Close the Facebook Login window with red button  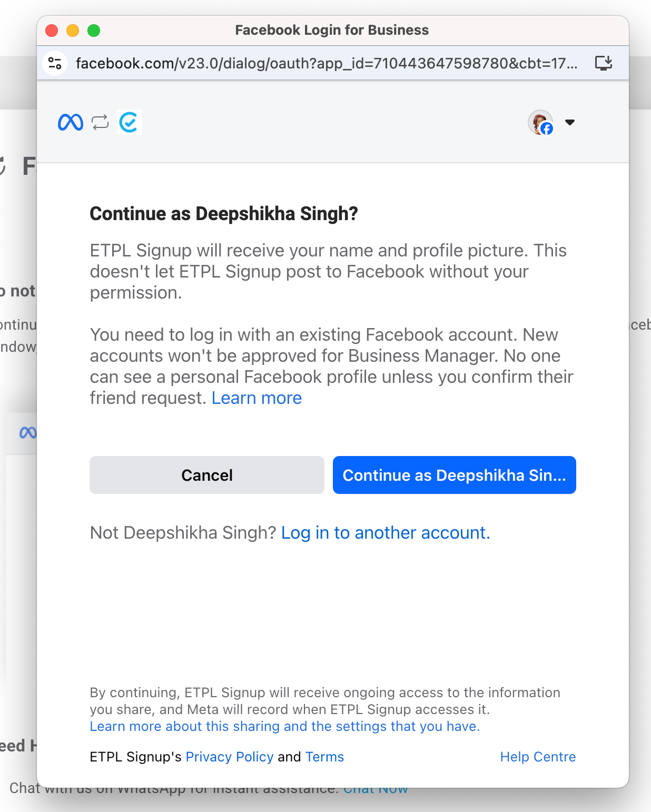52,31
